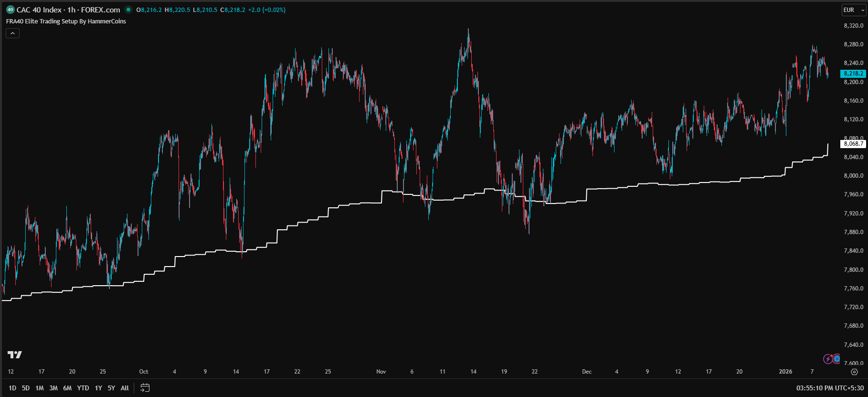
Task: Open the EUR currency dropdown
Action: tap(853, 10)
